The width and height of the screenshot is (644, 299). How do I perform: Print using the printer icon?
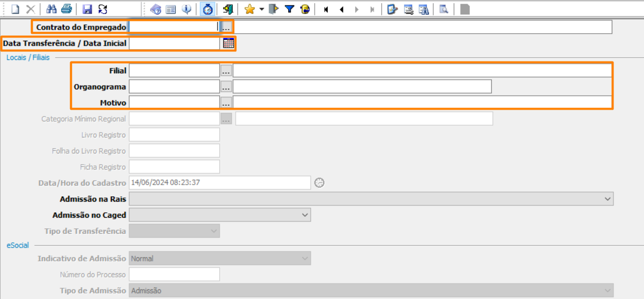click(x=66, y=9)
